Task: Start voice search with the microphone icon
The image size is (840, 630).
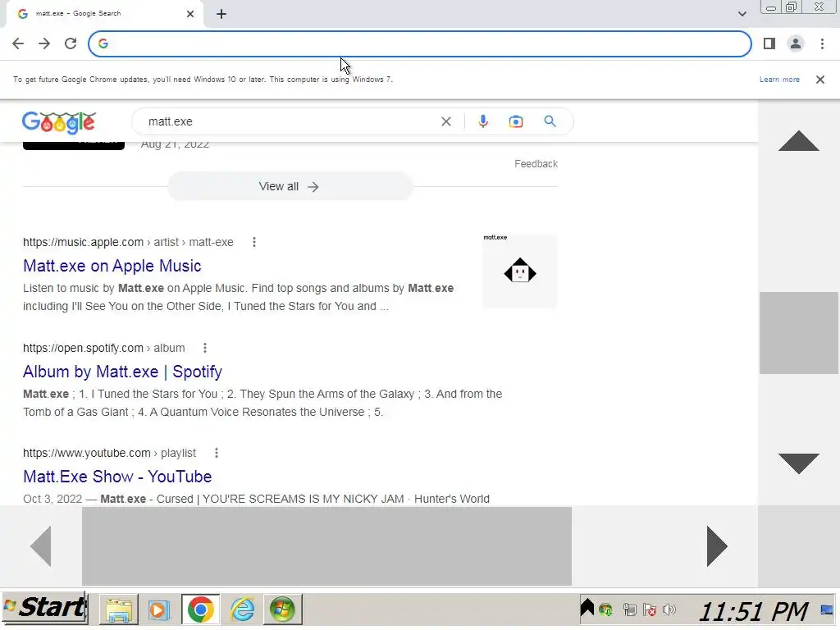Action: 482,121
